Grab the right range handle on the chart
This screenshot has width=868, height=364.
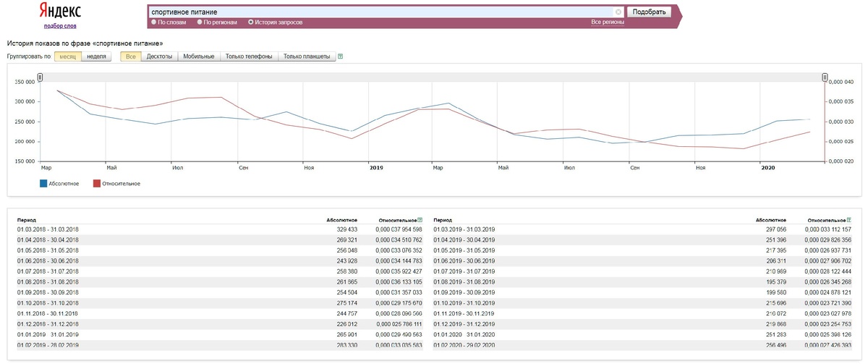point(825,77)
